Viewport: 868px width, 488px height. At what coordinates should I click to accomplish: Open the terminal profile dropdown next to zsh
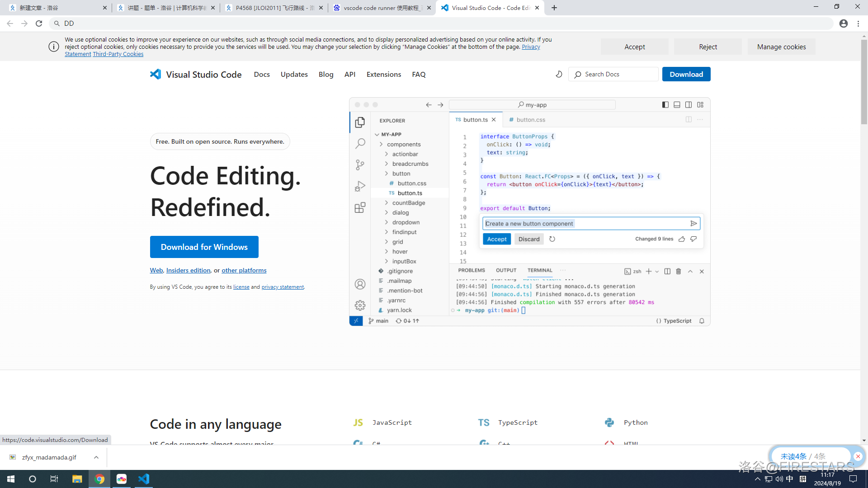[657, 271]
